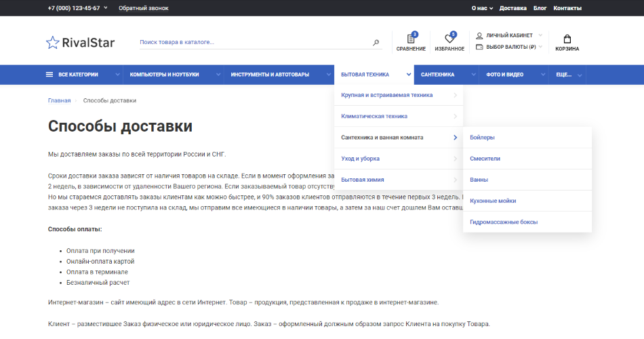Image resolution: width=644 pixels, height=339 pixels.
Task: Open Фото и видео menu
Action: tap(505, 75)
